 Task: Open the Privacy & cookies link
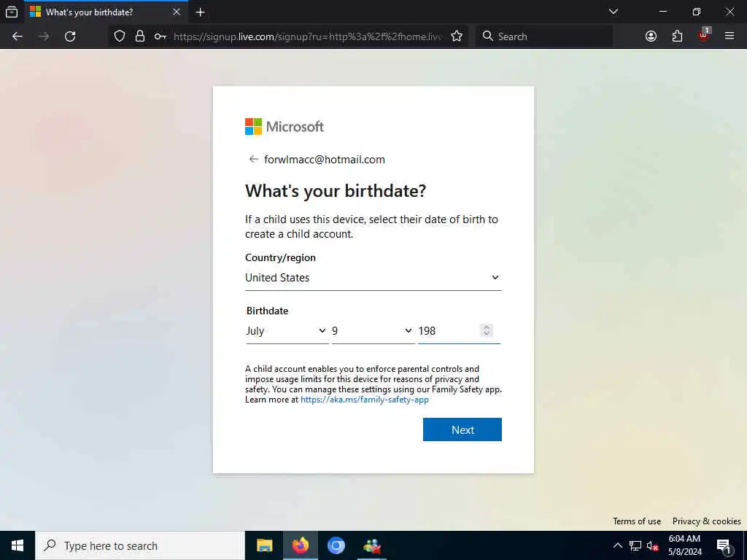[706, 521]
